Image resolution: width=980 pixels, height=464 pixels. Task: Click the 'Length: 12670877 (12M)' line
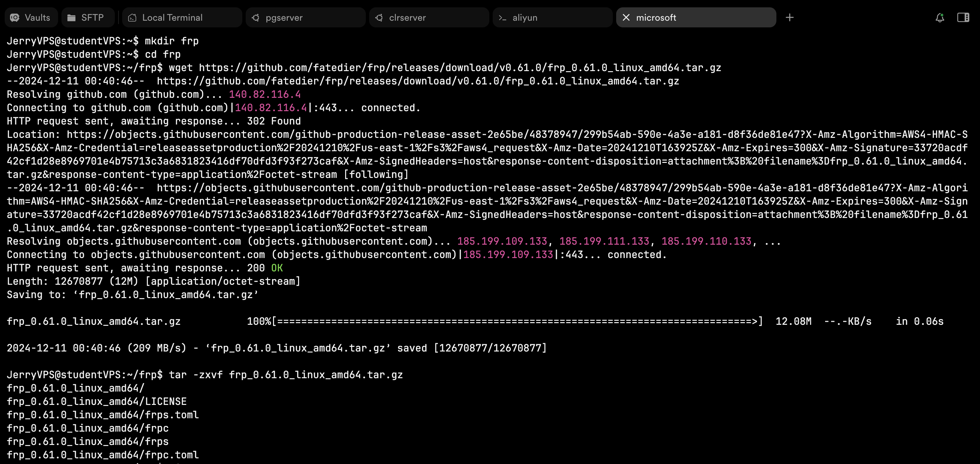coord(154,281)
